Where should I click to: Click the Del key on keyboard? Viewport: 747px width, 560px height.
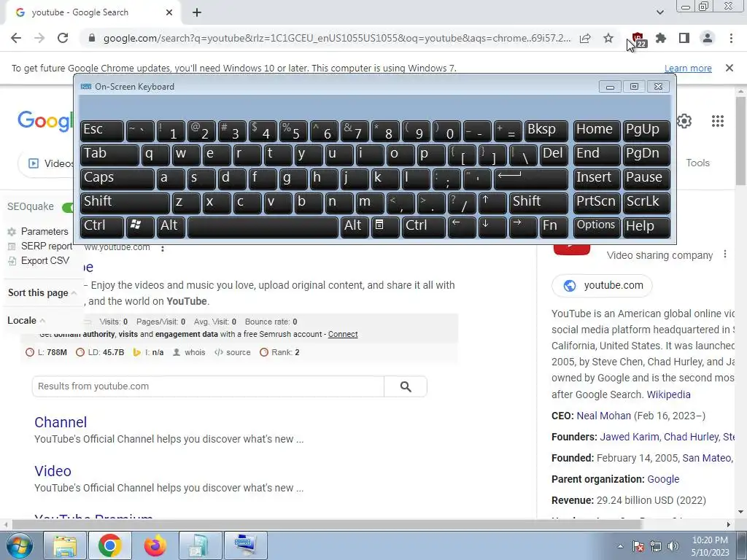tap(554, 155)
